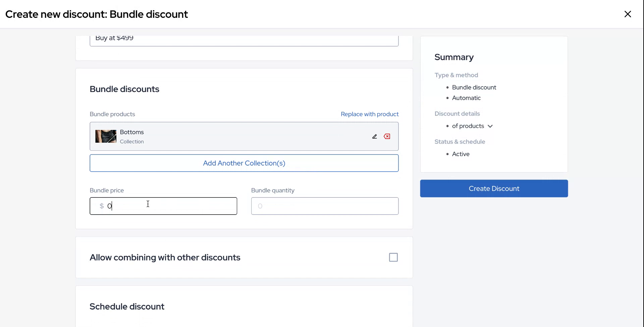Click the Create Discount button
Viewport: 644px width, 327px height.
coord(494,189)
